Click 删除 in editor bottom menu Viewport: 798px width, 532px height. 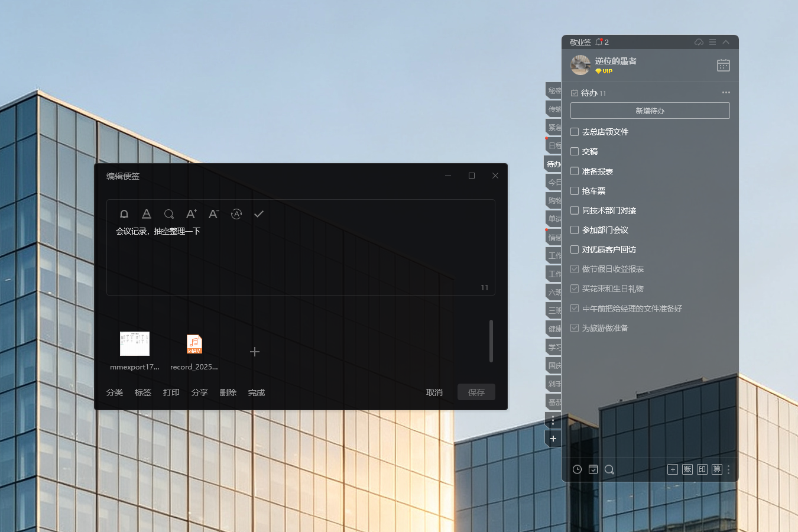[228, 392]
